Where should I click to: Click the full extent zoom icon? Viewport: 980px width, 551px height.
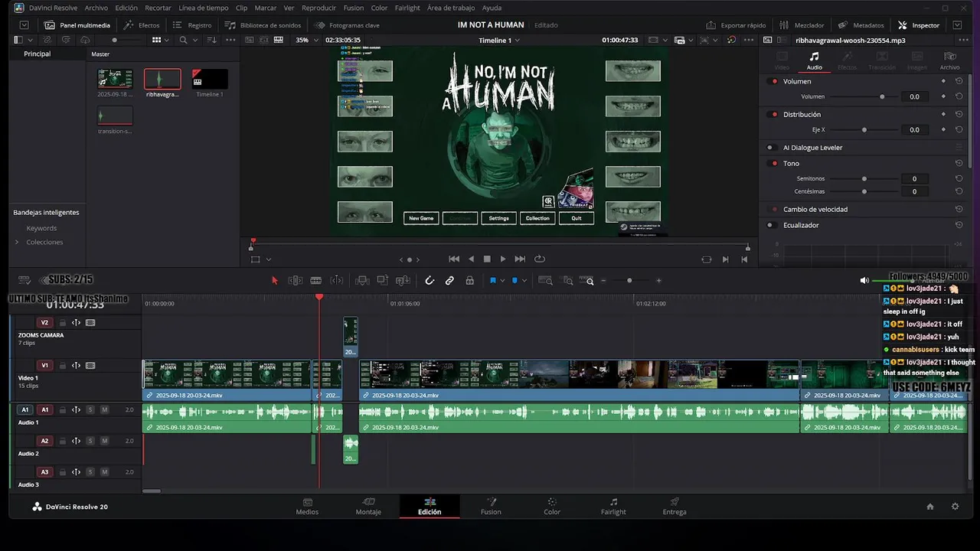tap(545, 281)
